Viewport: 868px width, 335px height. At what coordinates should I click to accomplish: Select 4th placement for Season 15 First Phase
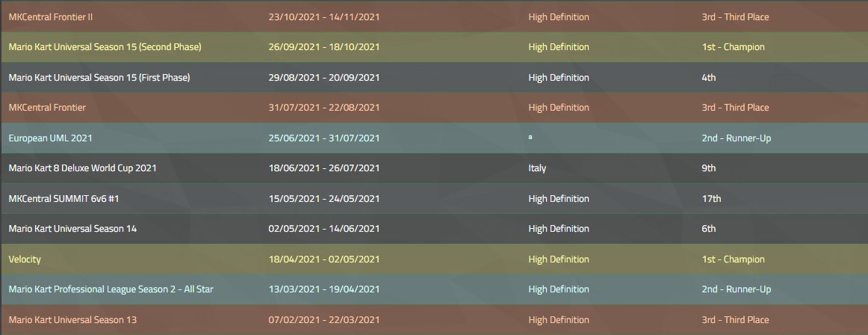(x=709, y=78)
